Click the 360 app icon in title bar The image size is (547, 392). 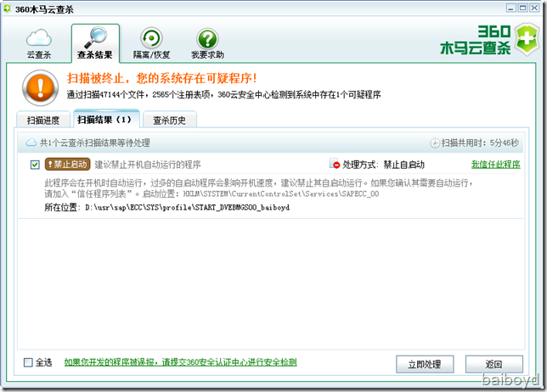(x=7, y=8)
